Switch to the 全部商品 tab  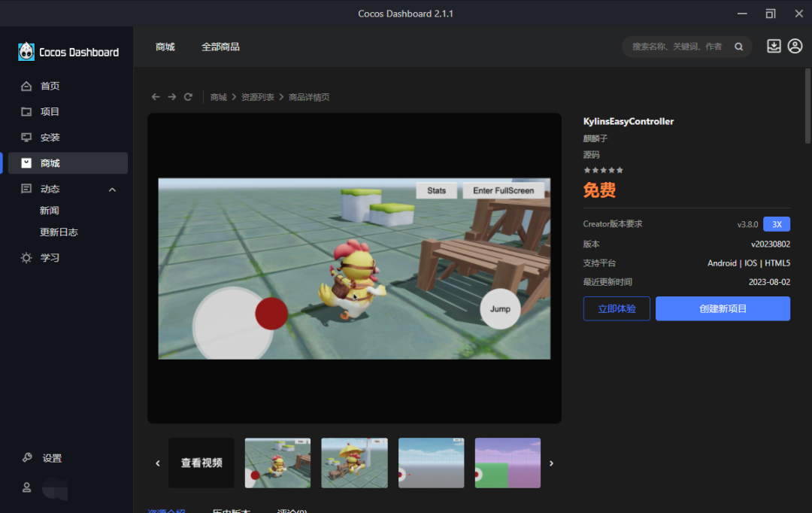pyautogui.click(x=220, y=47)
